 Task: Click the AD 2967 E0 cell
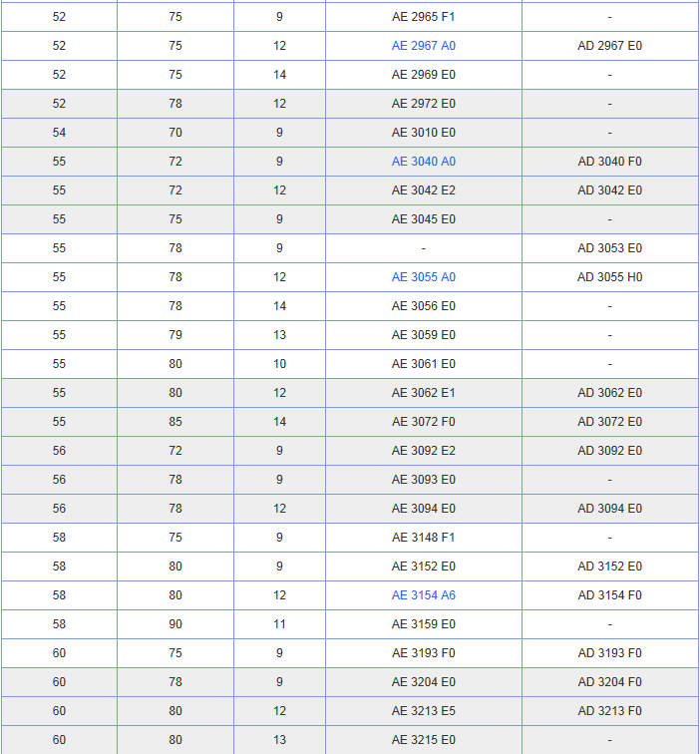coord(609,46)
